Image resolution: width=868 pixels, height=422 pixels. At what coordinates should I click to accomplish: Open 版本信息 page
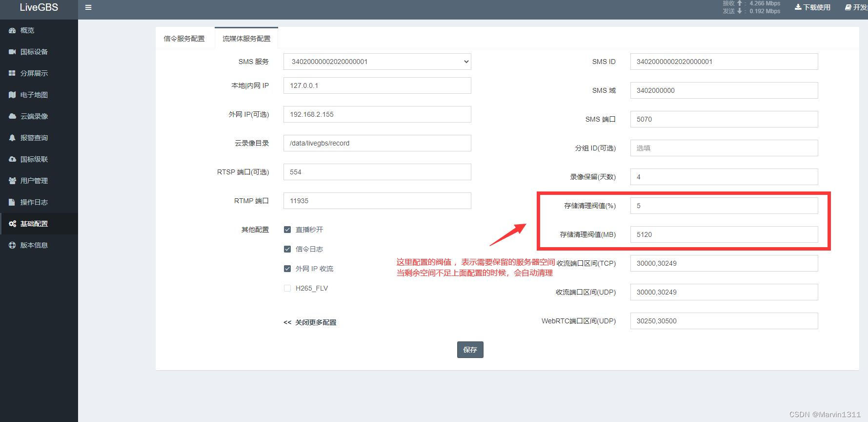(39, 245)
